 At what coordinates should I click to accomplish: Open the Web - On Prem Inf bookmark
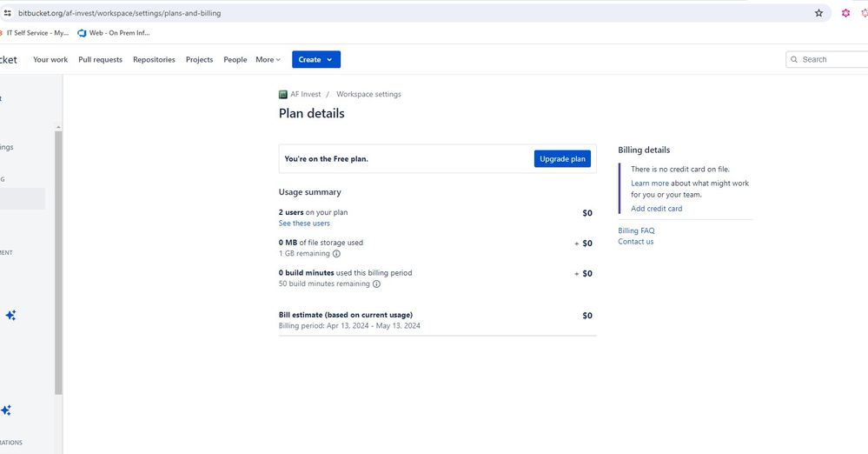[x=114, y=33]
